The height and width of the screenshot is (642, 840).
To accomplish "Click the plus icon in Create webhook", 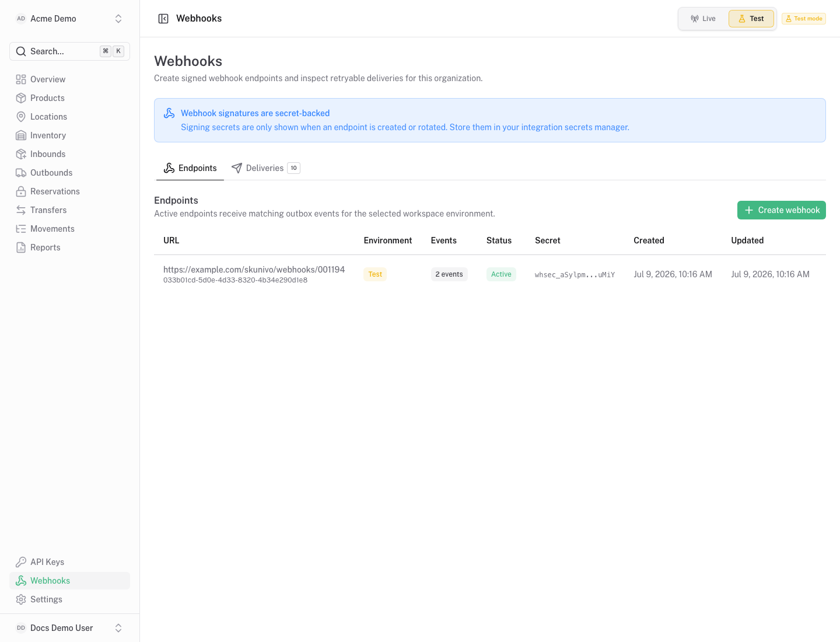I will [749, 210].
